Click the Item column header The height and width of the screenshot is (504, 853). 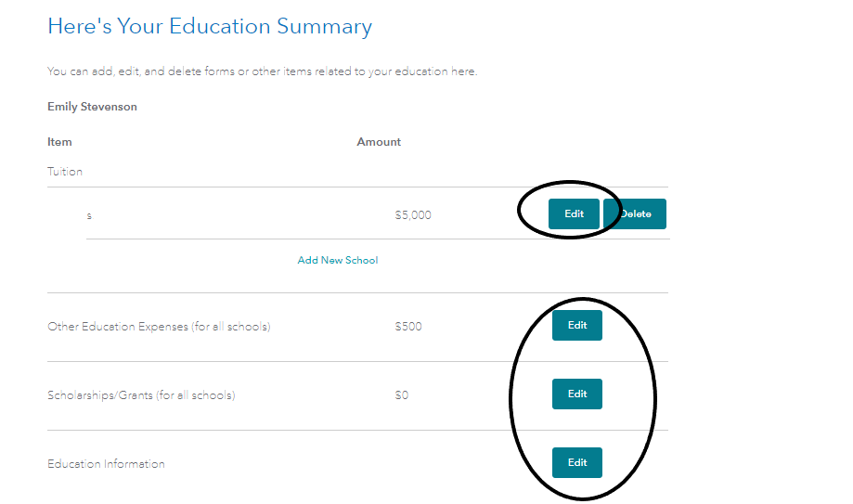59,142
